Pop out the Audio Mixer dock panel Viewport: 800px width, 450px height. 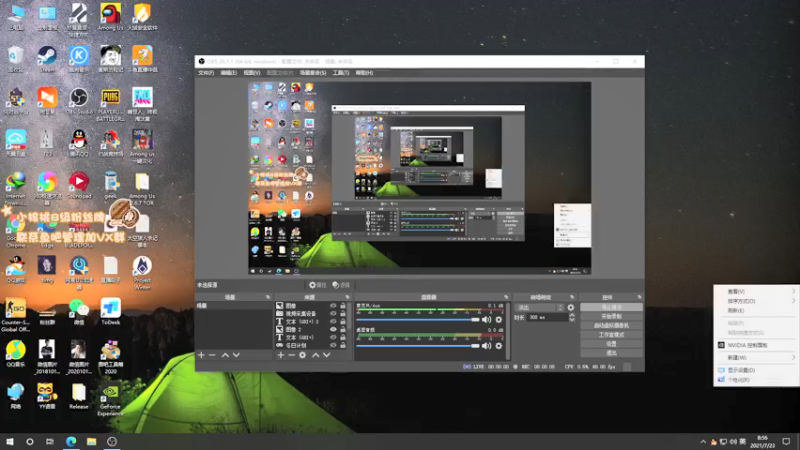coord(506,297)
